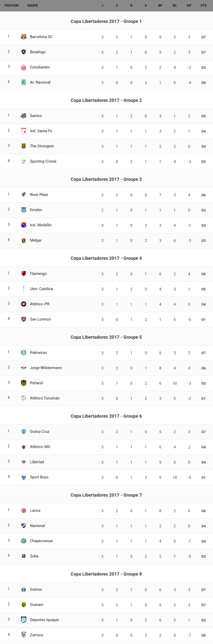Click the Grêmio club badge
The width and height of the screenshot is (213, 644).
(x=23, y=589)
